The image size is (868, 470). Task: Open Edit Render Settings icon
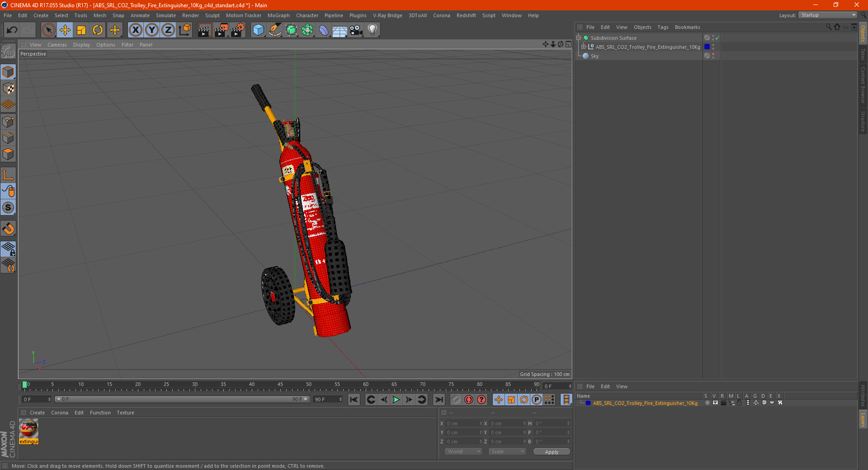click(238, 30)
